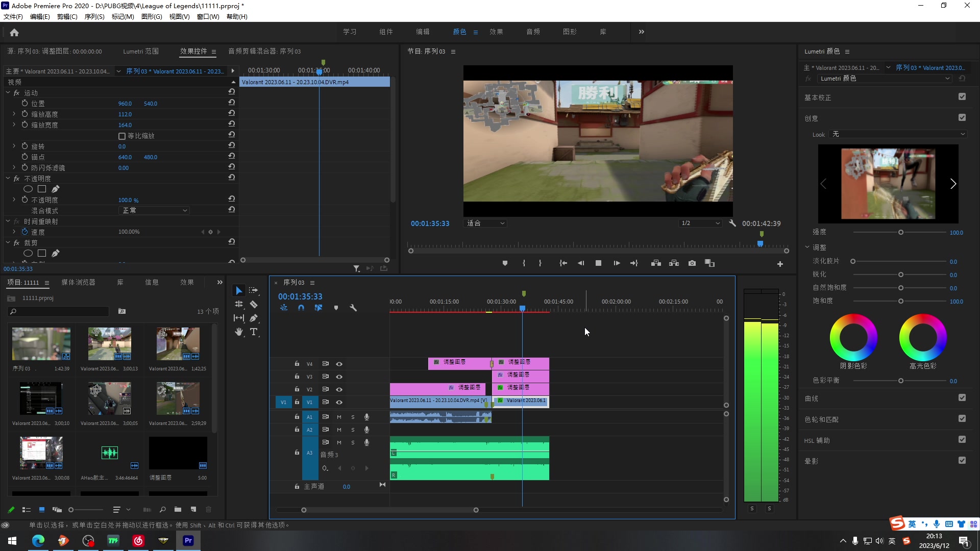Step back one frame
Viewport: 980px width, 551px height.
[x=581, y=263]
